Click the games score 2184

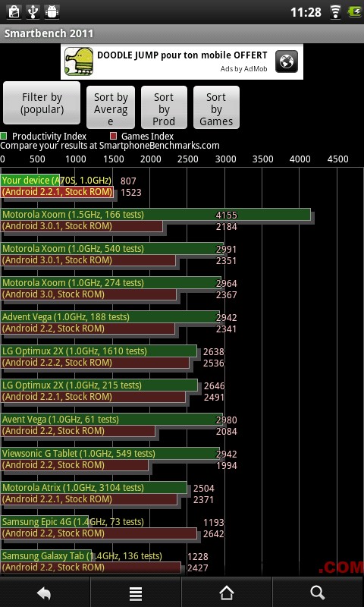[x=226, y=227]
